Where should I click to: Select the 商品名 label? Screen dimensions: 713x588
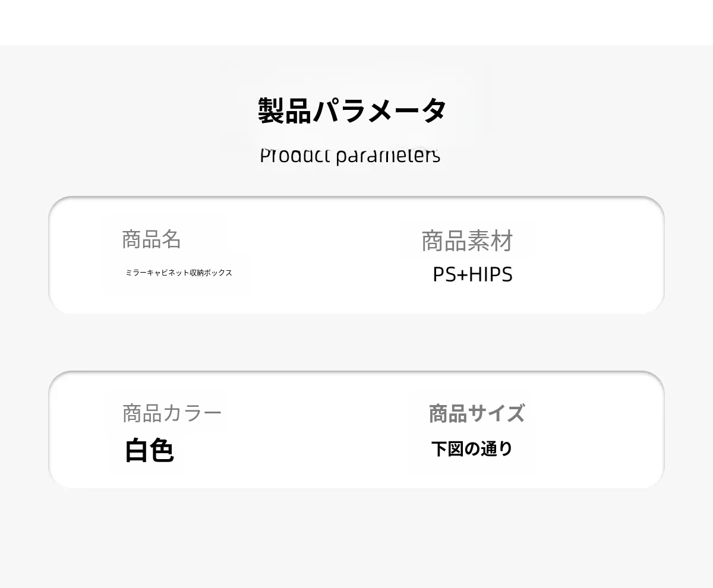coord(152,239)
